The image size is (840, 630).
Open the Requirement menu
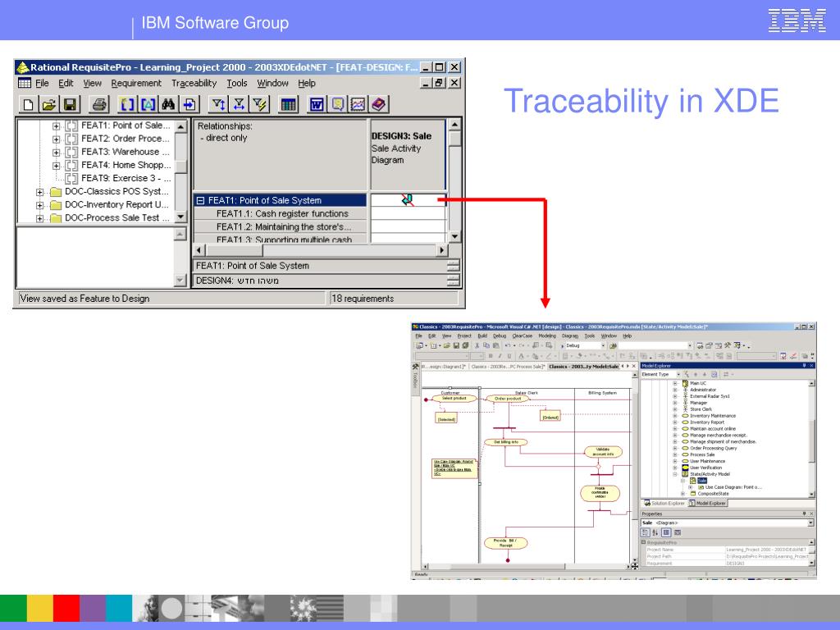click(136, 83)
